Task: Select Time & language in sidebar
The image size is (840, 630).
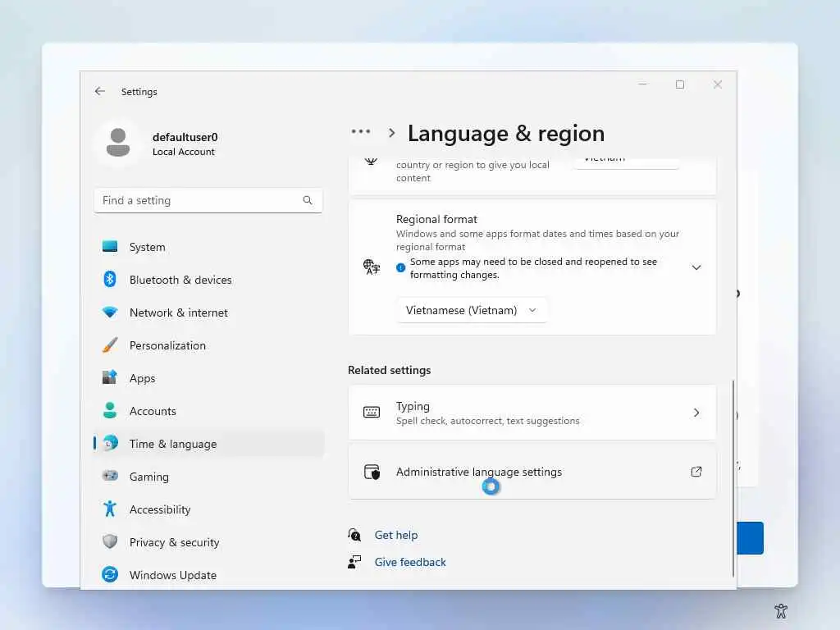Action: [209, 444]
